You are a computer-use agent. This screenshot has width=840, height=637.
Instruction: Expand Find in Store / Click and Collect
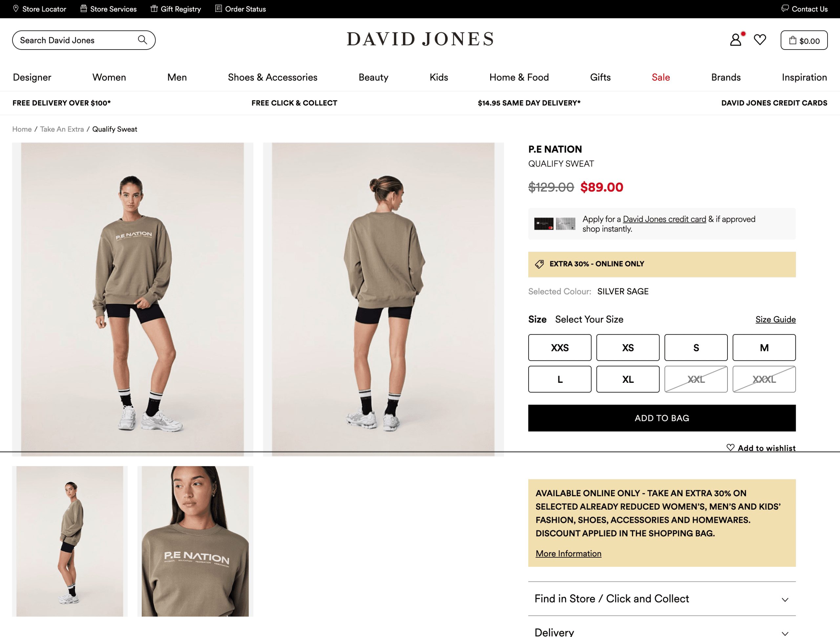coord(661,599)
